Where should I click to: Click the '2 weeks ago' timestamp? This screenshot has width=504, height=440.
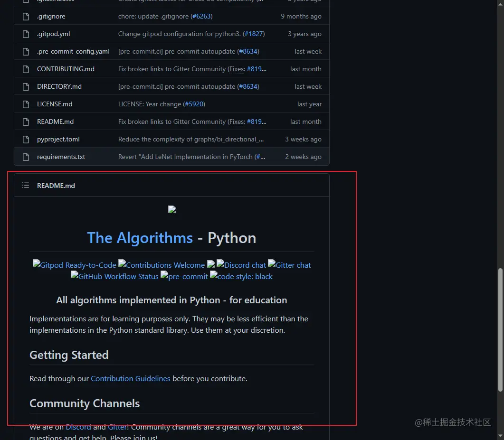click(x=303, y=157)
